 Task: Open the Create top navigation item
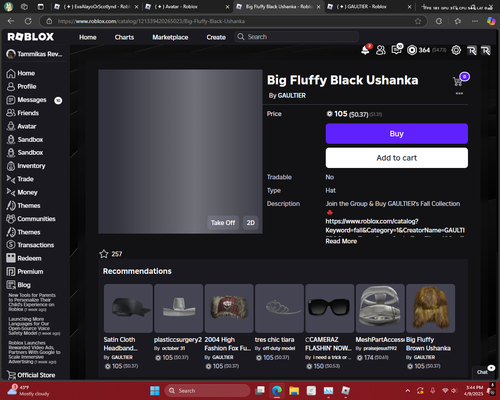[x=216, y=37]
